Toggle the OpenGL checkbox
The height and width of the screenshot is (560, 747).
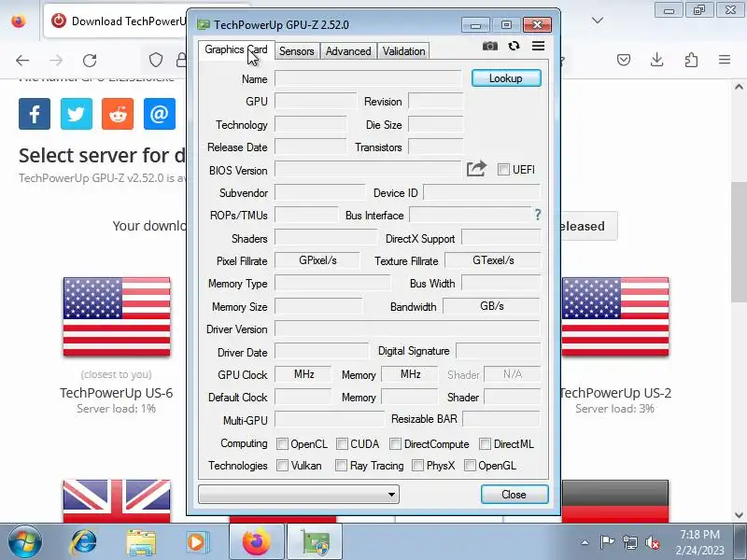[470, 465]
